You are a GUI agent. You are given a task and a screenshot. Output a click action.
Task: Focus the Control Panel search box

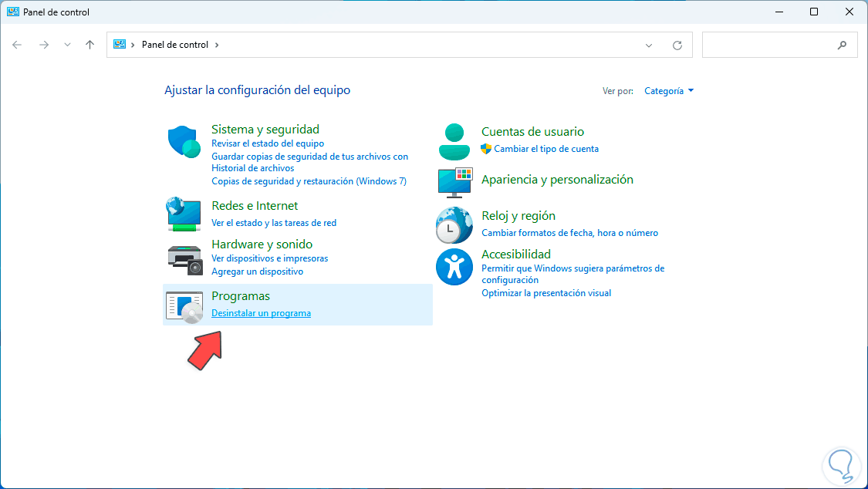point(779,46)
